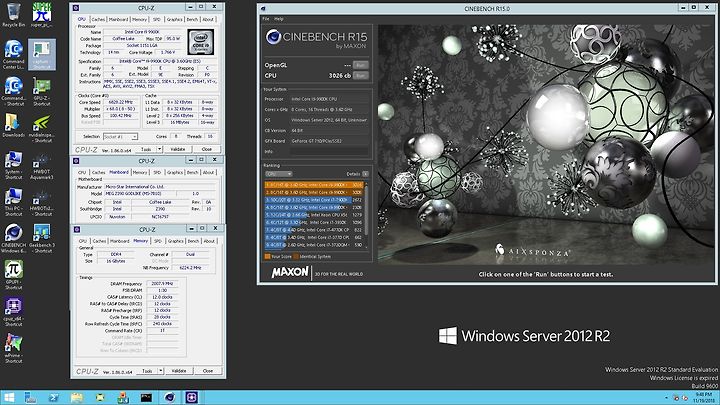
Task: Open the Geekbench 3 shortcut icon
Action: point(42,238)
